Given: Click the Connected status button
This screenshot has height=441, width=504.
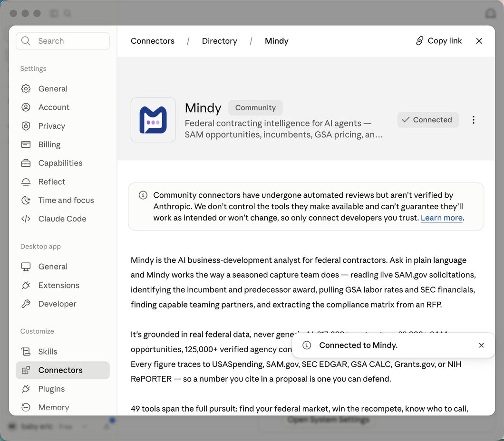Looking at the screenshot, I should tap(428, 120).
